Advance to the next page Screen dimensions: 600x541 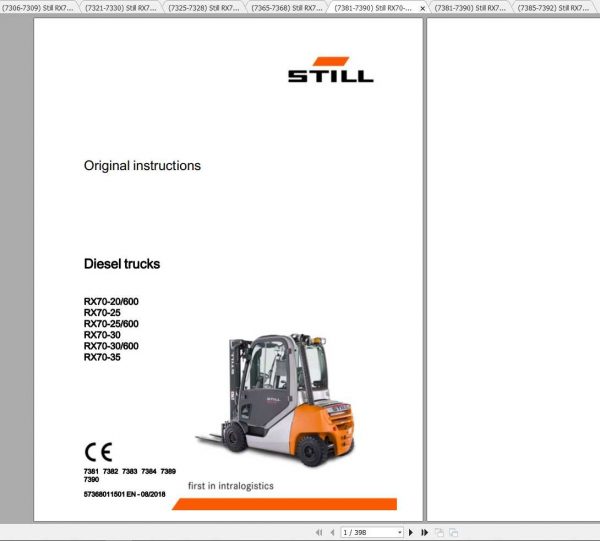click(411, 532)
